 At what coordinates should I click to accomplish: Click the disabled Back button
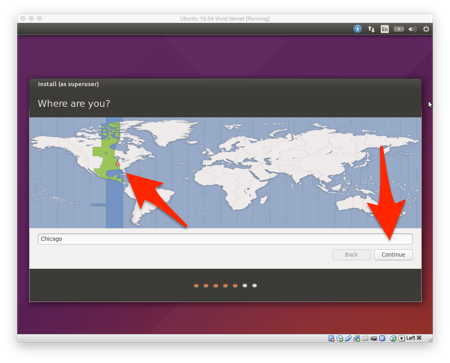[x=351, y=255]
